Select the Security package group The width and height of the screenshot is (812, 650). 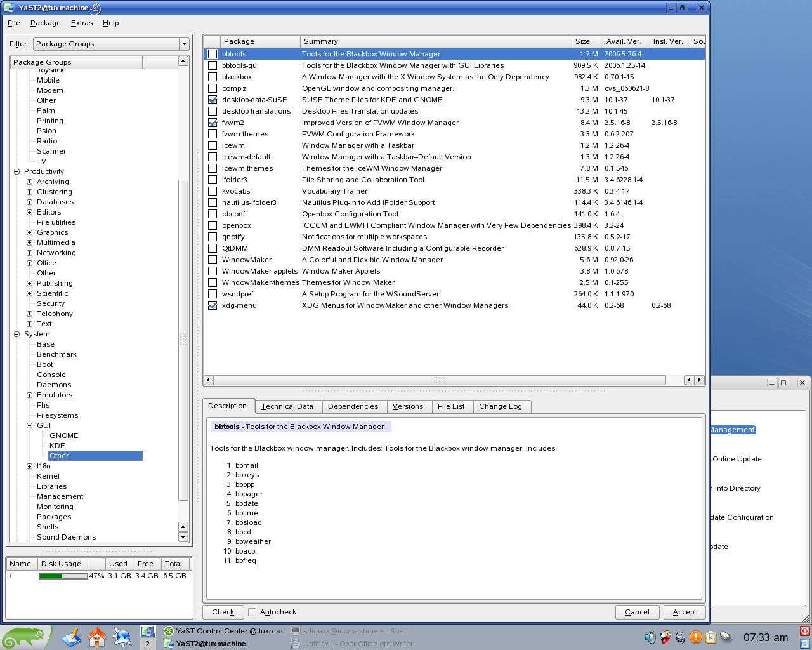(51, 303)
